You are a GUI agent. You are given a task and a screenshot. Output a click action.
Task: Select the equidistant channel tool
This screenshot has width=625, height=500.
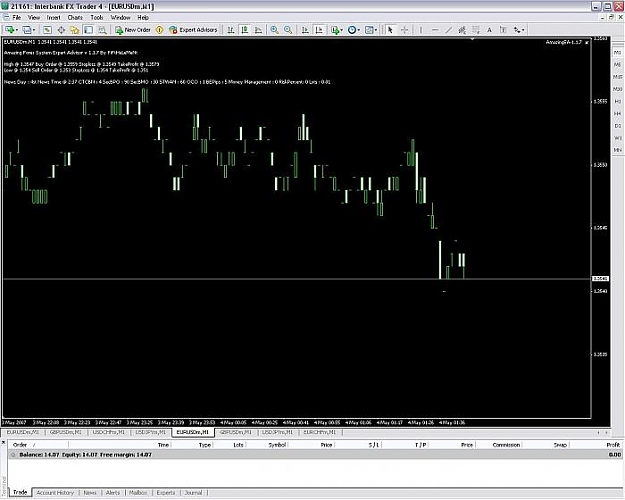click(x=462, y=30)
